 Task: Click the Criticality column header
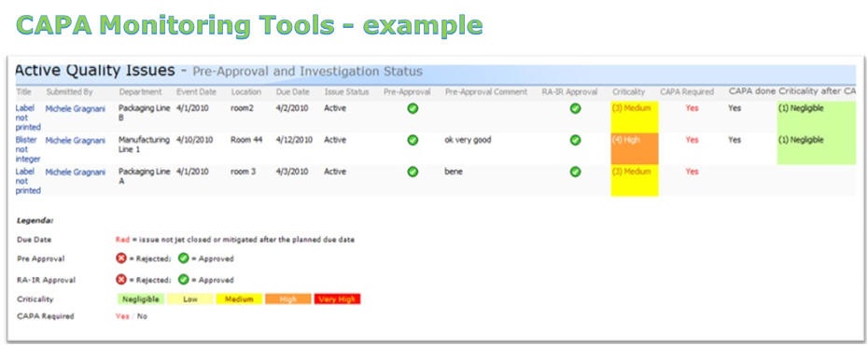click(628, 91)
